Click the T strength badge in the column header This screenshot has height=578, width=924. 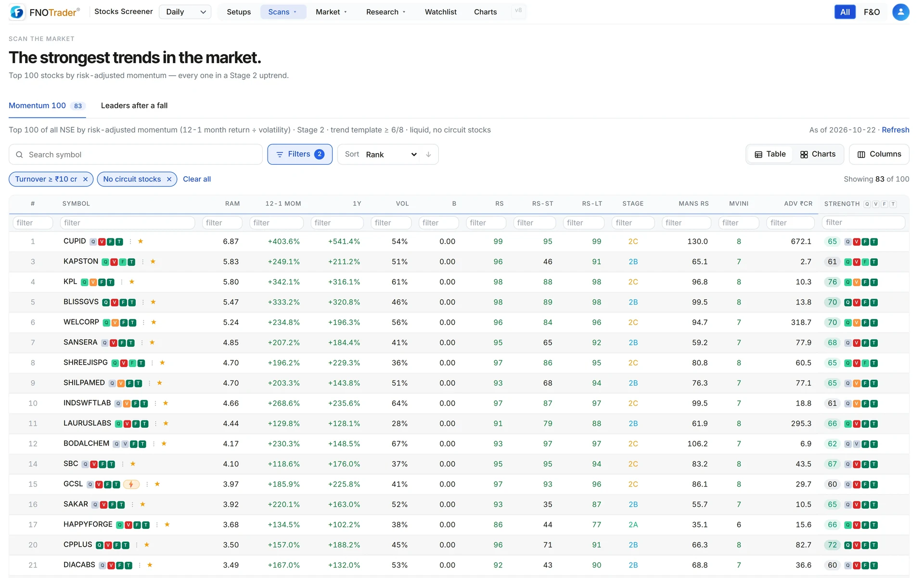tap(893, 204)
